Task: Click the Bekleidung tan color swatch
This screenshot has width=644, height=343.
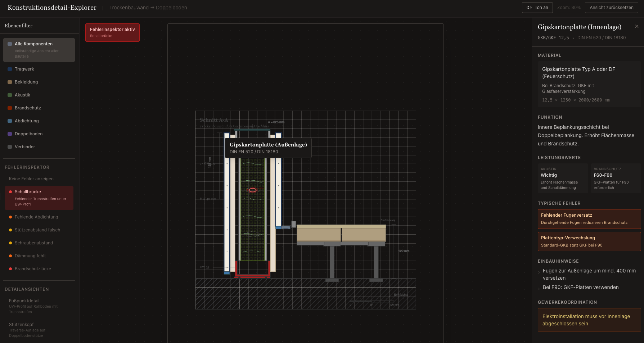Action: click(10, 82)
